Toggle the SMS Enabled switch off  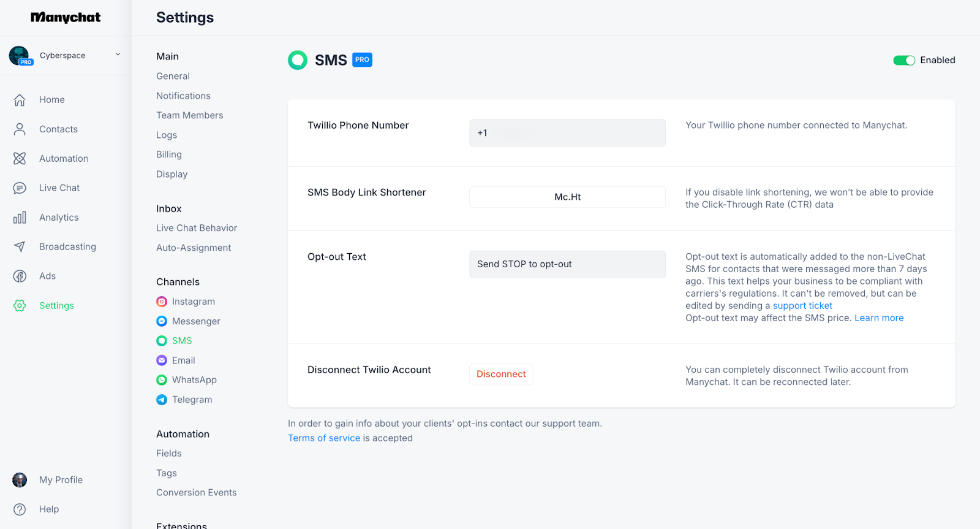[903, 60]
